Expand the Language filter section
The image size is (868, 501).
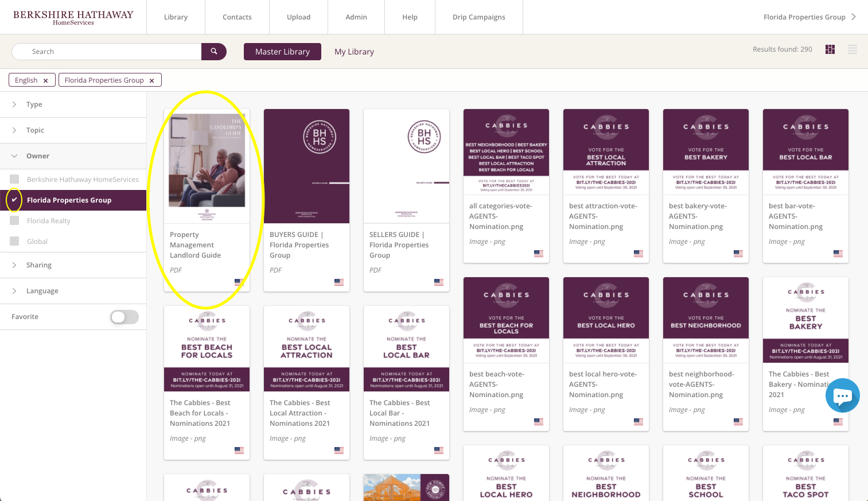coord(73,291)
